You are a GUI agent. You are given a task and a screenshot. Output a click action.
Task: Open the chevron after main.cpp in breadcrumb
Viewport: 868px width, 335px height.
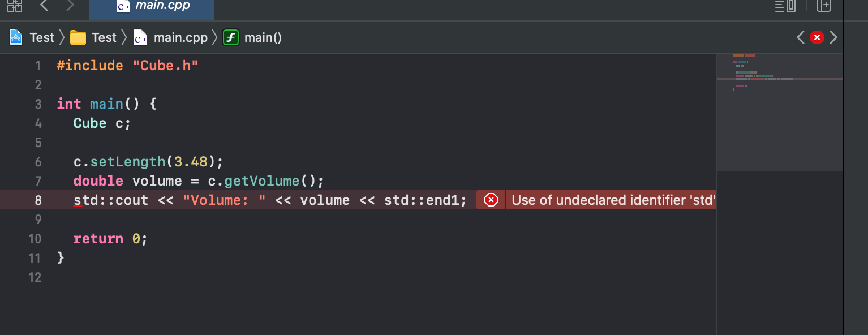pyautogui.click(x=214, y=37)
